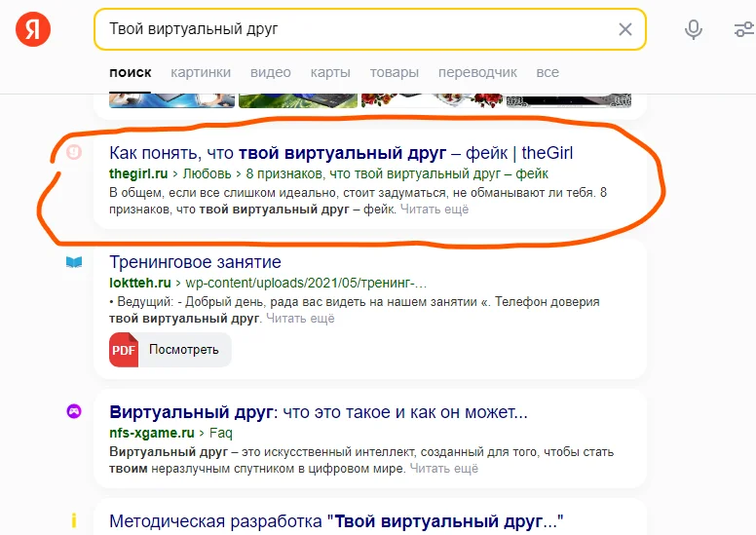Open the Faq breadcrumb link

click(x=221, y=434)
